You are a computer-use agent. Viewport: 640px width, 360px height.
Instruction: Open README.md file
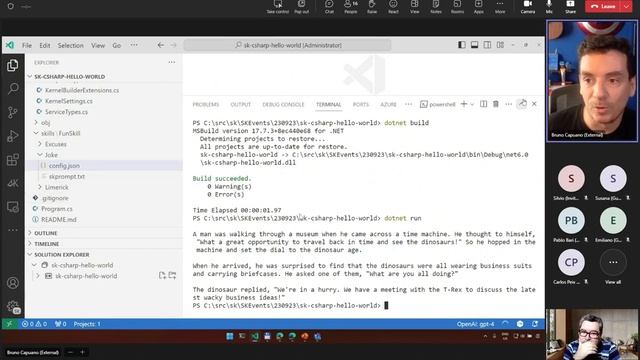[x=59, y=220]
